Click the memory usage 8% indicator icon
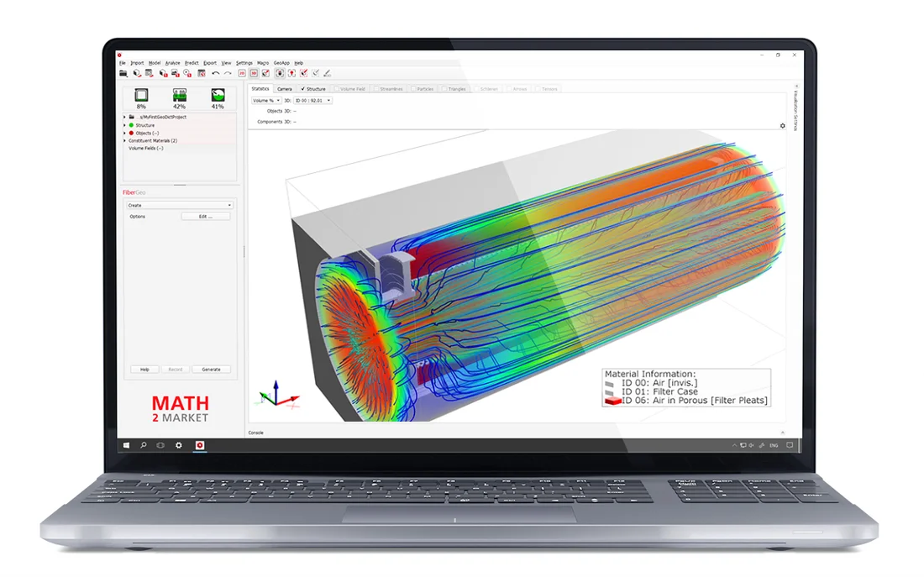Viewport: 924px width, 577px height. 141,95
